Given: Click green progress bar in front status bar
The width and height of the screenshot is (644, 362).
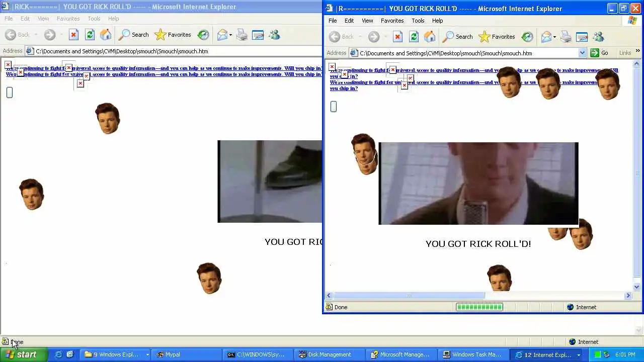Looking at the screenshot, I should point(479,307).
